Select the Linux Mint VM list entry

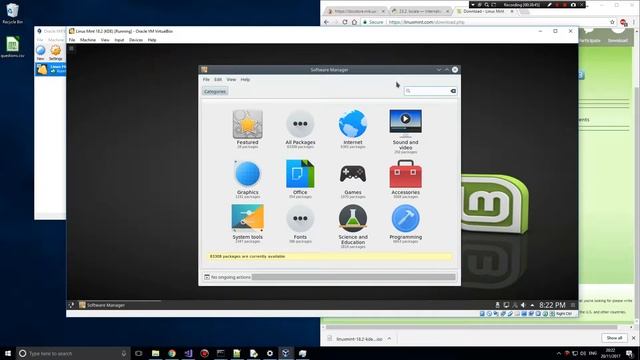click(51, 69)
